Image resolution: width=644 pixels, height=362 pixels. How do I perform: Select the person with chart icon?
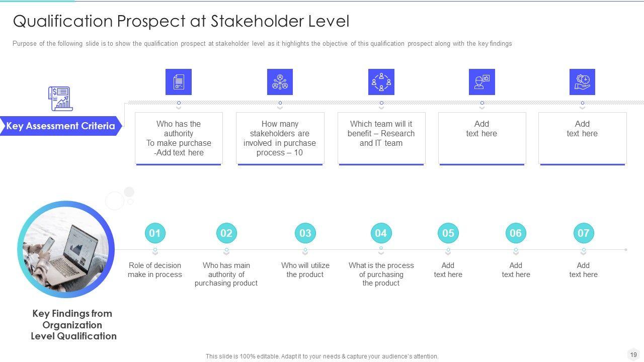[481, 82]
